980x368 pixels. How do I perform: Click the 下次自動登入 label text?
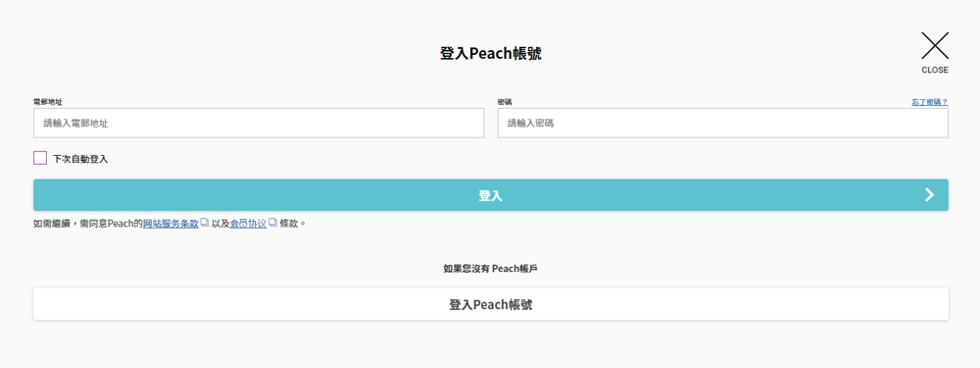coord(80,159)
